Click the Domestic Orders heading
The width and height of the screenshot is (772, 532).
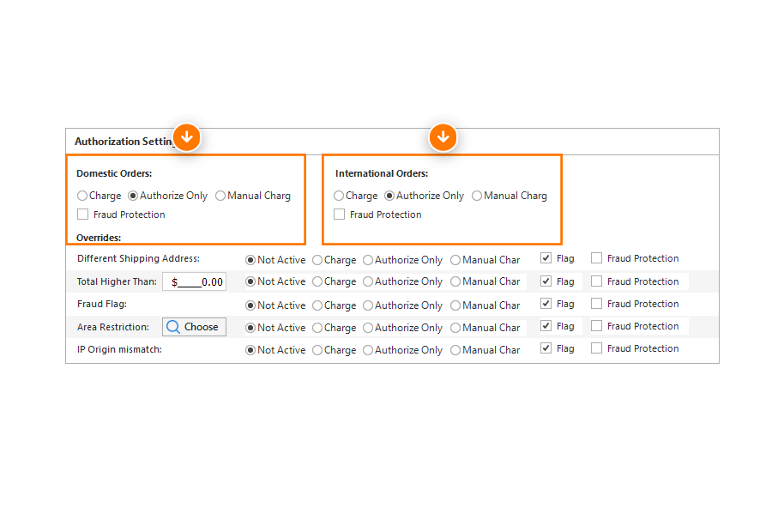pos(114,173)
